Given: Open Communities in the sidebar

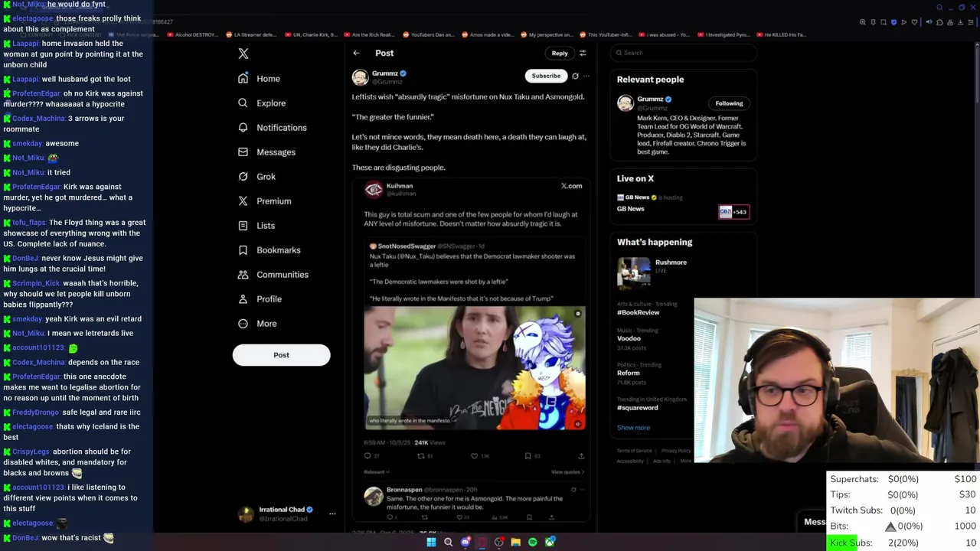Looking at the screenshot, I should coord(273,275).
